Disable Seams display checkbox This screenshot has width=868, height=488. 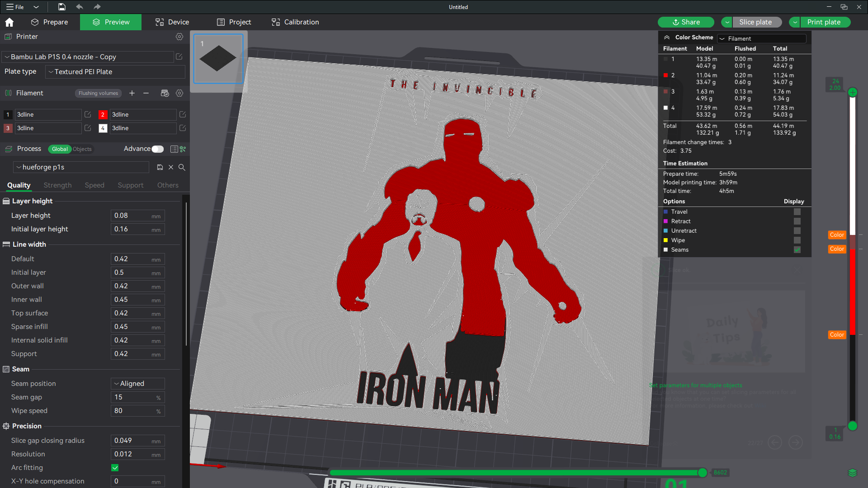click(797, 250)
